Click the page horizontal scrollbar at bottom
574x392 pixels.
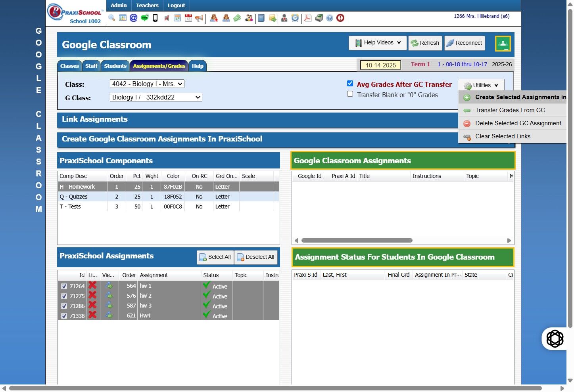point(275,388)
